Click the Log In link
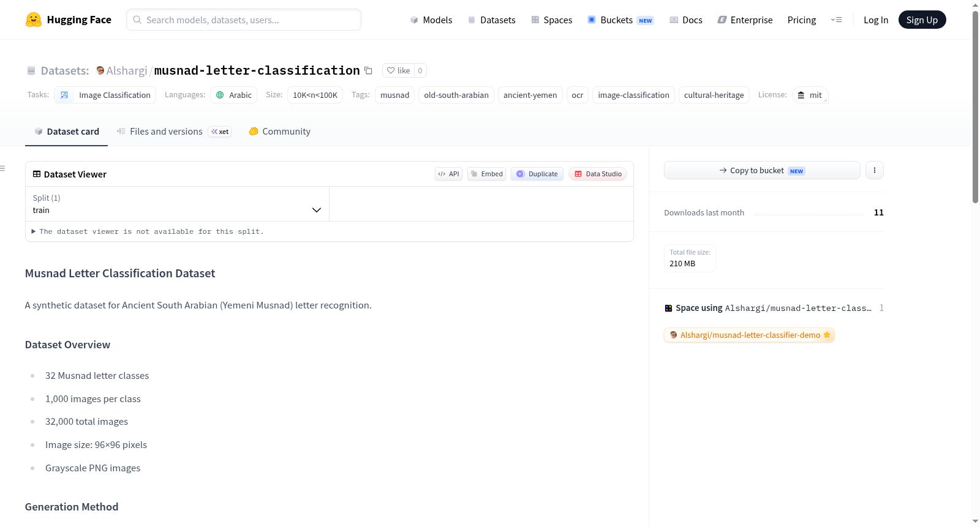The width and height of the screenshot is (980, 527). coord(876,20)
